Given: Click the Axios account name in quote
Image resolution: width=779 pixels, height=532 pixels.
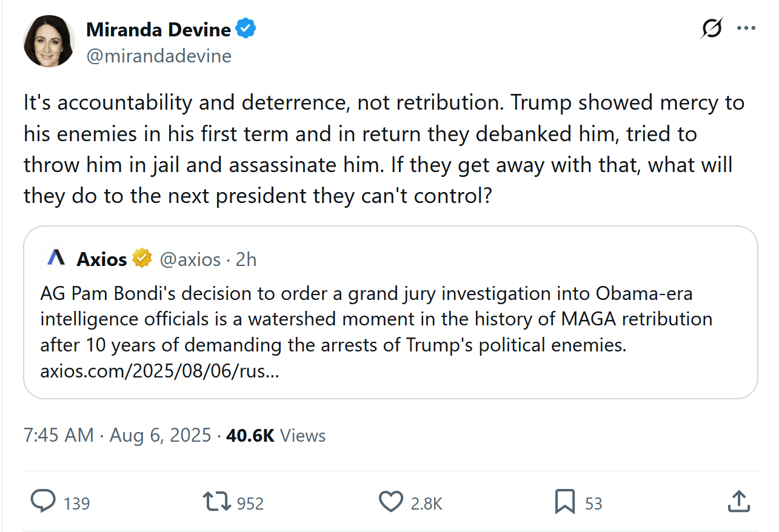Looking at the screenshot, I should (x=101, y=259).
